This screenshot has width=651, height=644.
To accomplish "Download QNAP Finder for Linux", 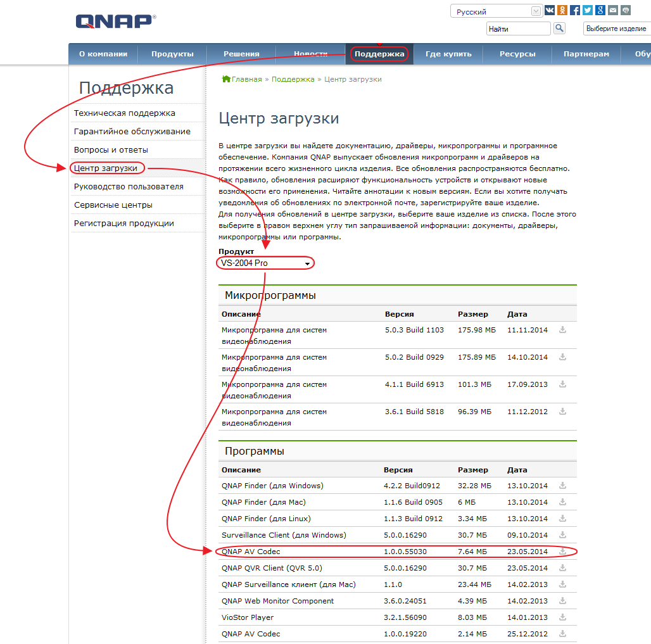I will (x=562, y=518).
